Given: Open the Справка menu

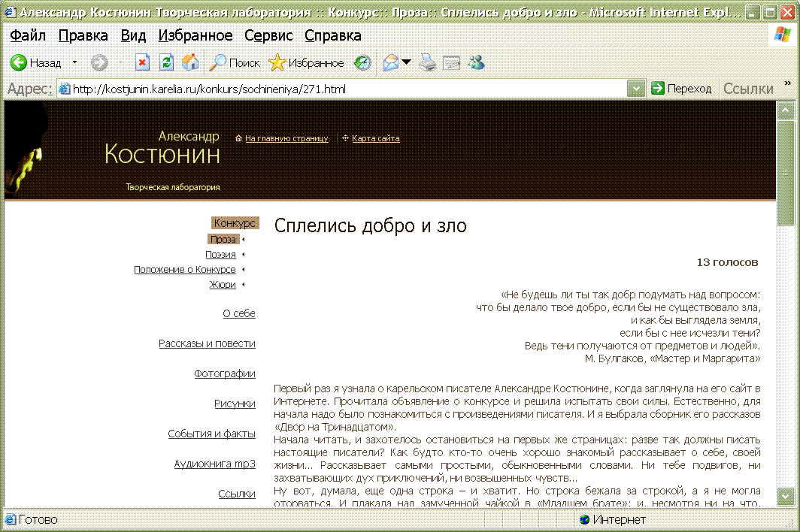Looking at the screenshot, I should click(x=333, y=35).
